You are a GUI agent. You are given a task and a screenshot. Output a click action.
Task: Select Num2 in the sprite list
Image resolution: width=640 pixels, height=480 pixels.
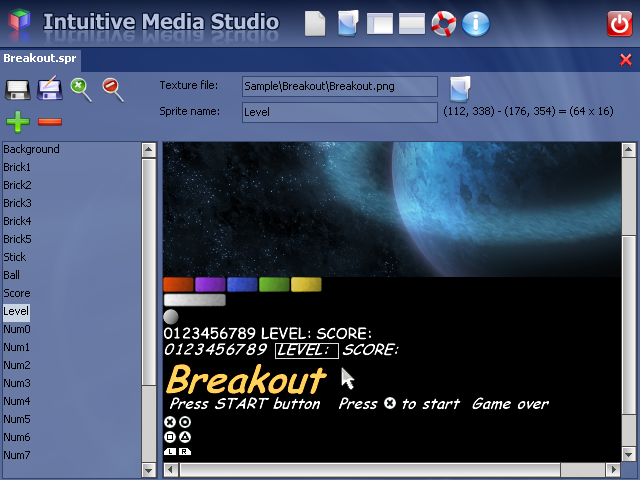coord(17,365)
